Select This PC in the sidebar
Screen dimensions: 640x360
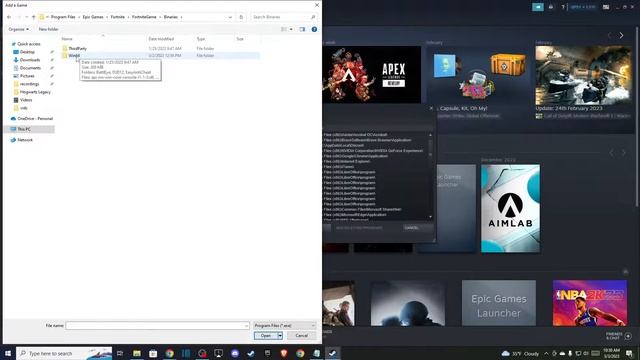(24, 129)
